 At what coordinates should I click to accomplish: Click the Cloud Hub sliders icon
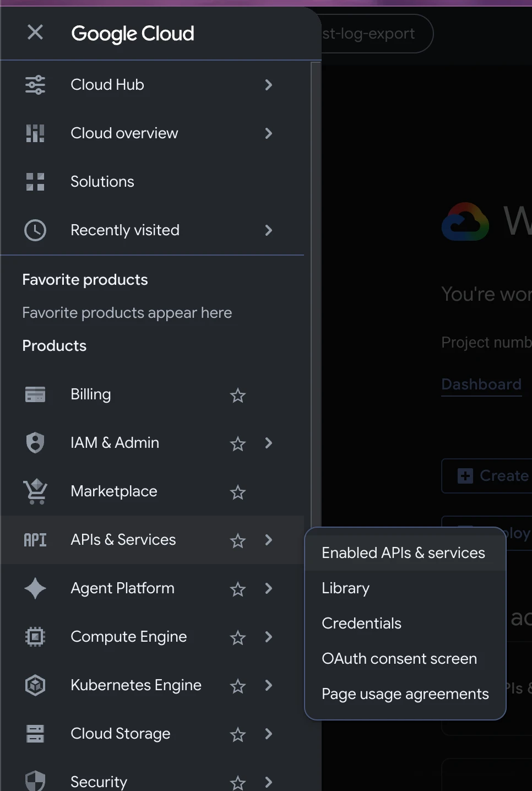35,85
